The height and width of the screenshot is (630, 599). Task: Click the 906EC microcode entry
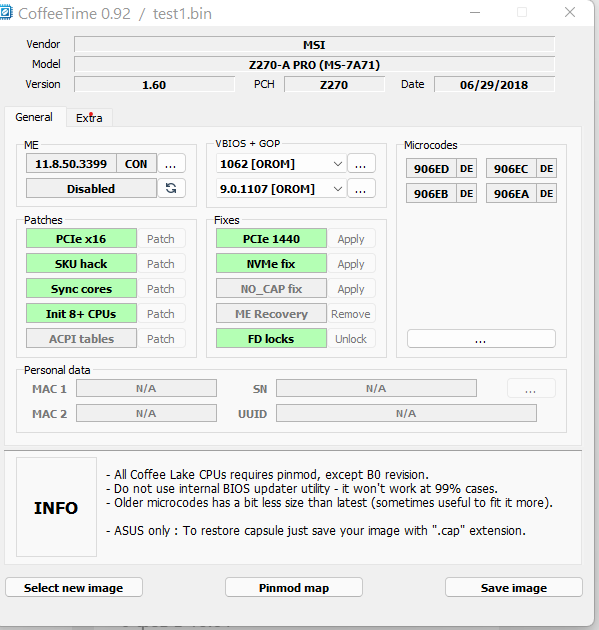click(x=511, y=168)
